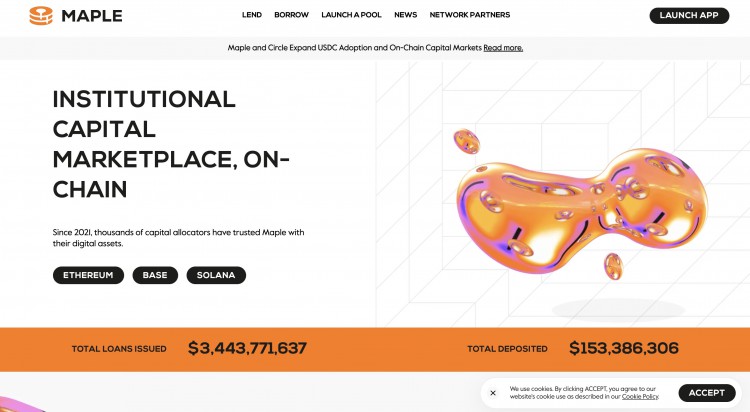Open the NEWS section
The height and width of the screenshot is (412, 750).
[x=406, y=15]
